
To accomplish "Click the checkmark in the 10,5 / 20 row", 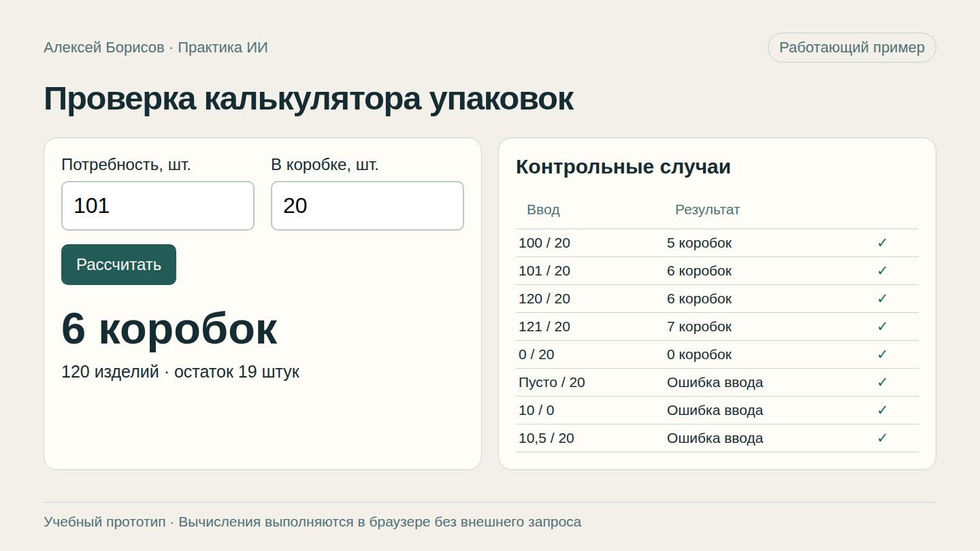I will pos(882,438).
